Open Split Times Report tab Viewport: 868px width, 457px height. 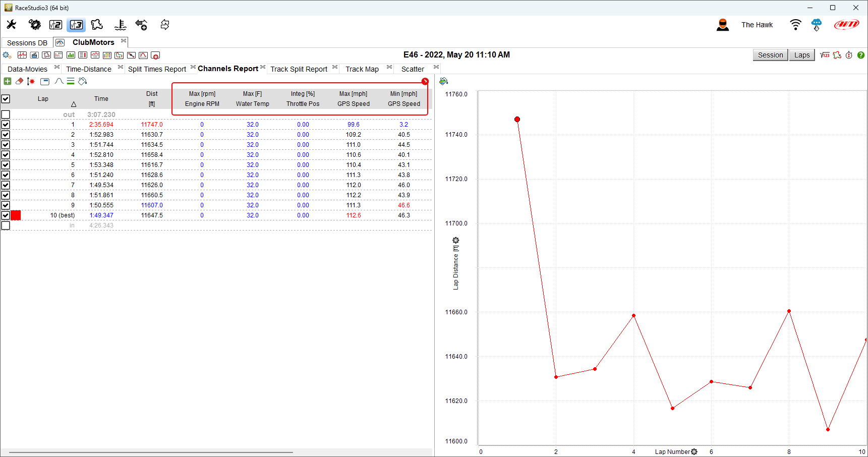pos(157,69)
